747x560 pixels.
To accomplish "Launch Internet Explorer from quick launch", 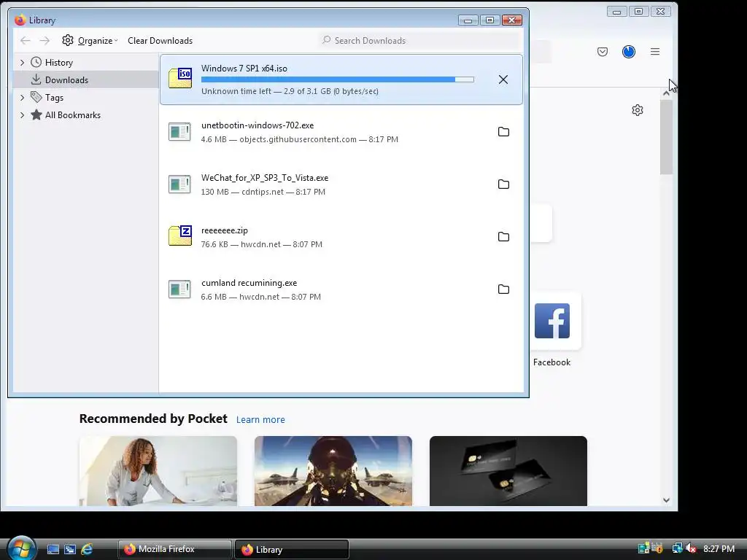I will pyautogui.click(x=87, y=549).
